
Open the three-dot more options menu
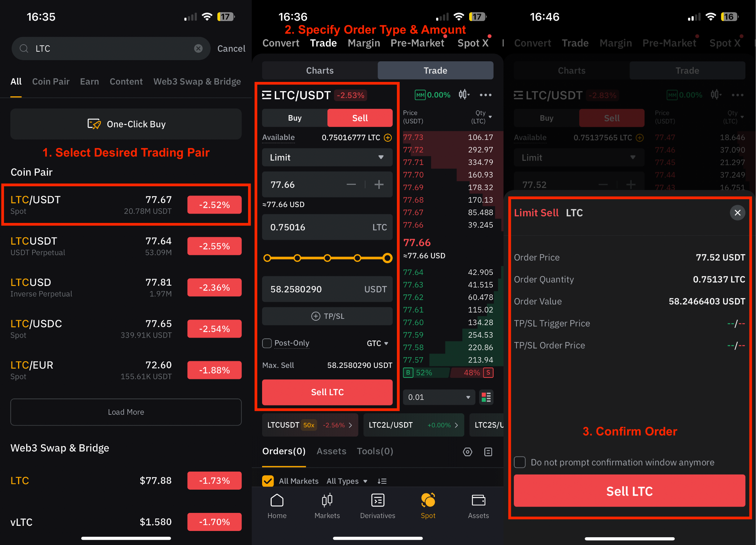(x=485, y=95)
